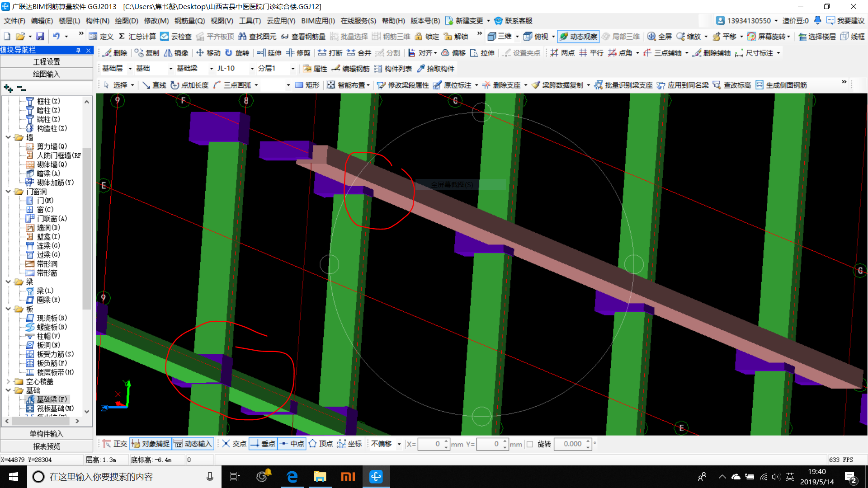
Task: Click the X coordinate input field
Action: (x=429, y=444)
